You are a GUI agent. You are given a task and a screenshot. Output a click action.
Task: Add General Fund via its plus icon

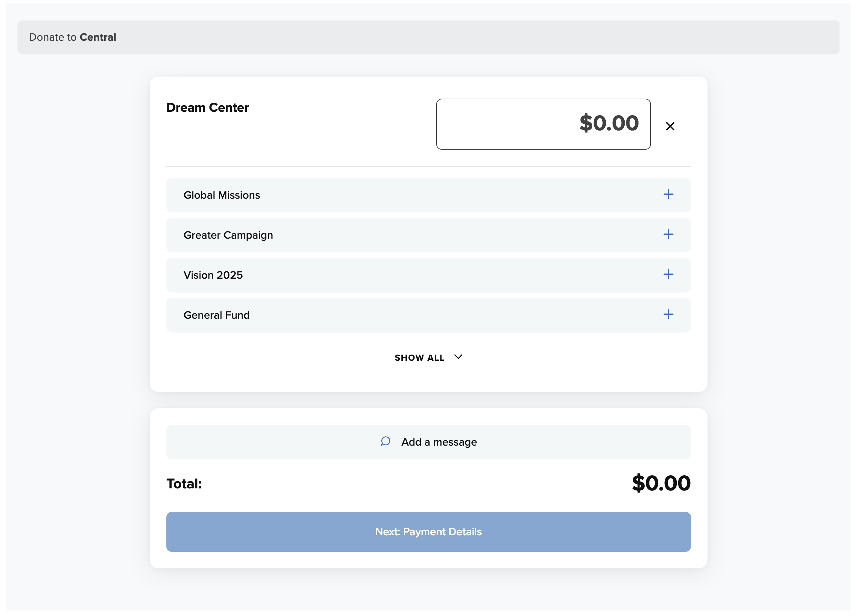668,314
